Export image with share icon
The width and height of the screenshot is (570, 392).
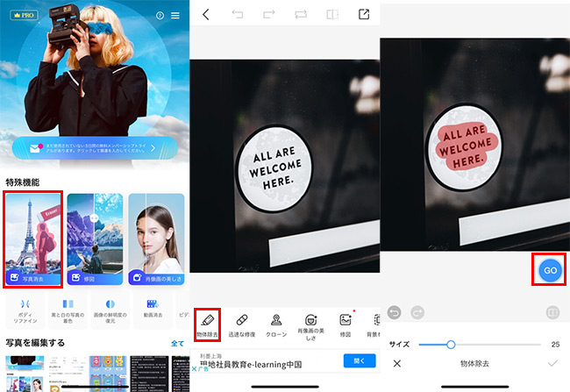pyautogui.click(x=364, y=14)
